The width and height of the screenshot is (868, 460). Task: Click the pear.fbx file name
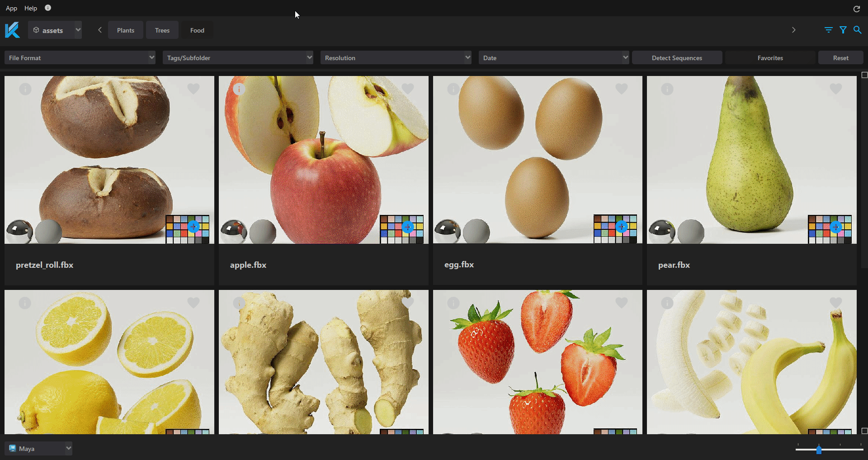(674, 265)
